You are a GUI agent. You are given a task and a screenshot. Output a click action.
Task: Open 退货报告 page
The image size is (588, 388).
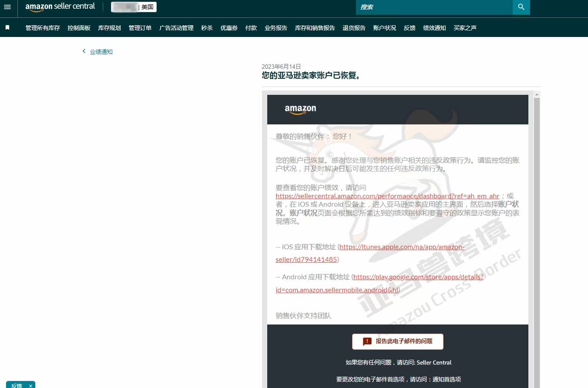click(354, 28)
